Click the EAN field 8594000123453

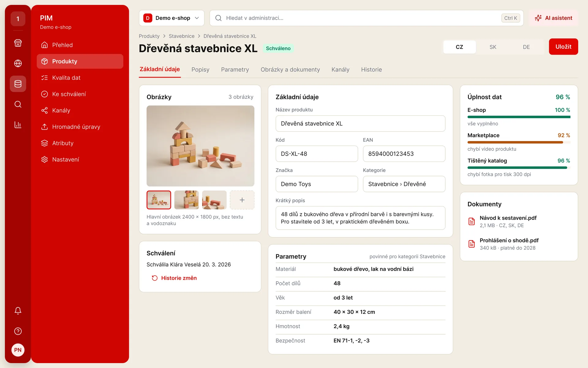click(x=404, y=154)
